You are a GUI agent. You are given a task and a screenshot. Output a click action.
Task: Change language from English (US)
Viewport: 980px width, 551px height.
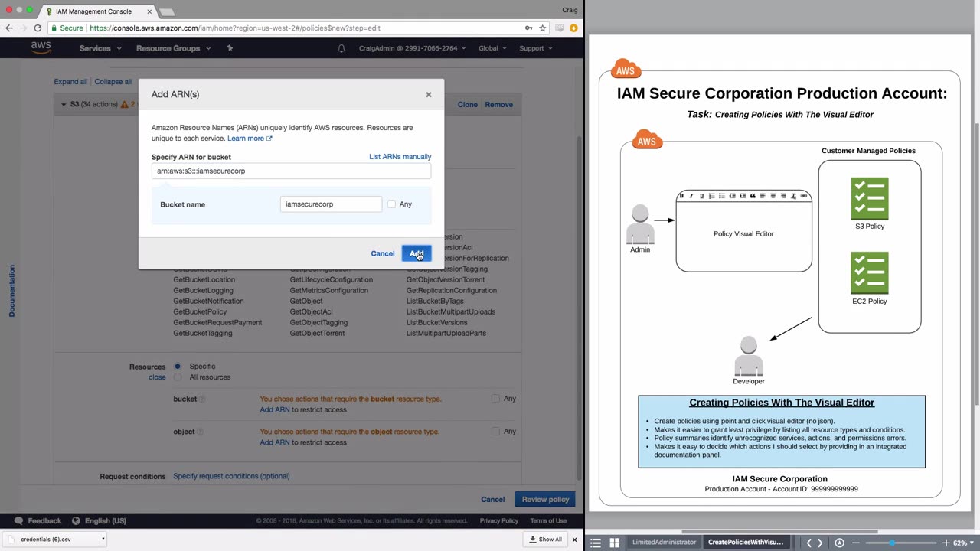(100, 521)
